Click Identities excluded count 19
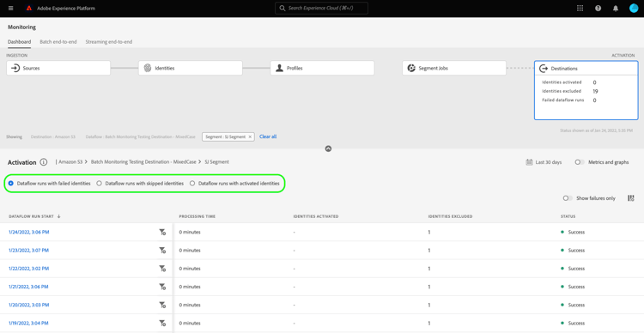 point(595,92)
